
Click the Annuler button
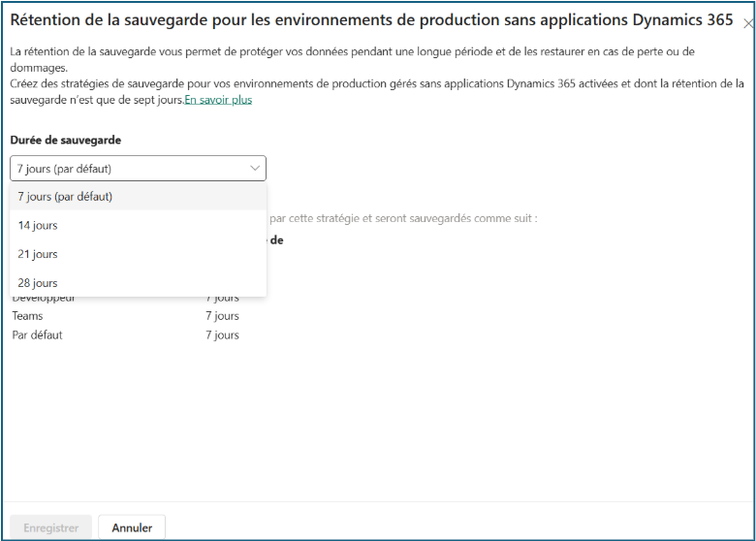(x=132, y=528)
